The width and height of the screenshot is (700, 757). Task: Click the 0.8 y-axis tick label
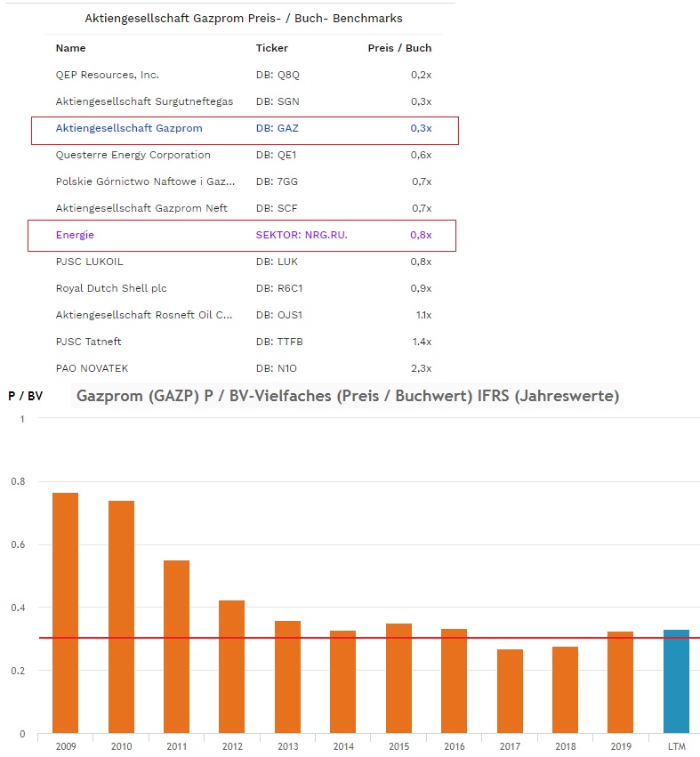(18, 481)
